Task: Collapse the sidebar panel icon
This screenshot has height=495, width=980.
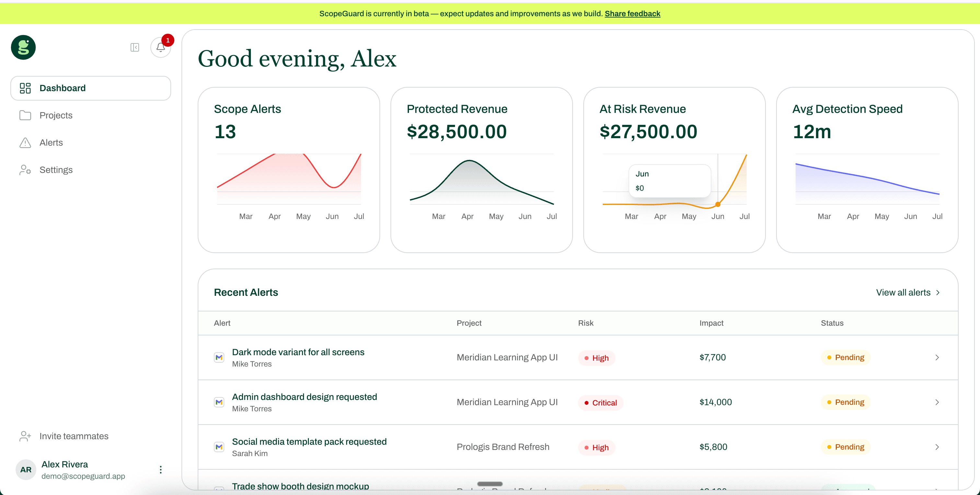Action: click(135, 47)
